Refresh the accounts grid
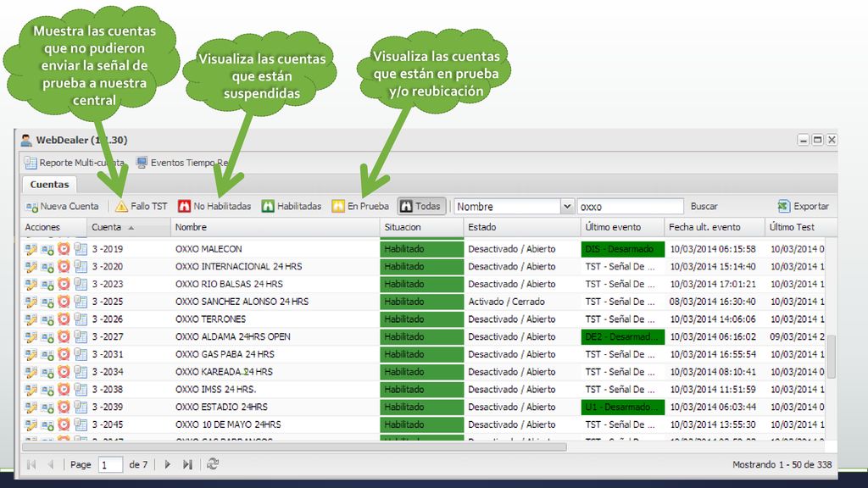868x488 pixels. point(213,464)
